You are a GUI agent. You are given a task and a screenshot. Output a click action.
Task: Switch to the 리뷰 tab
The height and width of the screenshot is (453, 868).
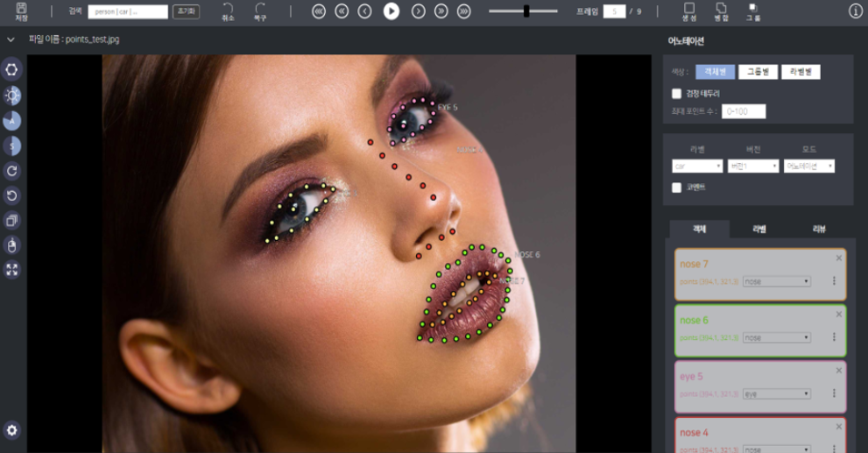(819, 230)
